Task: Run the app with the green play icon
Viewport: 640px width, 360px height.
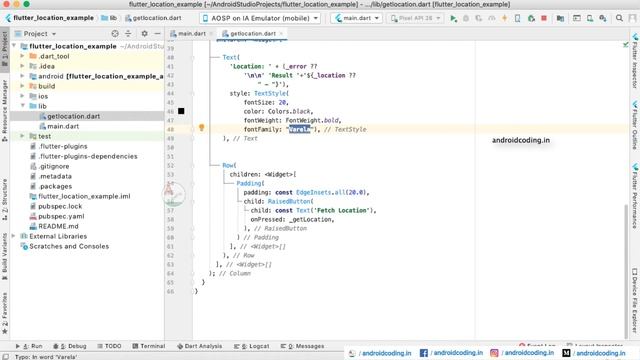Action: pos(453,18)
